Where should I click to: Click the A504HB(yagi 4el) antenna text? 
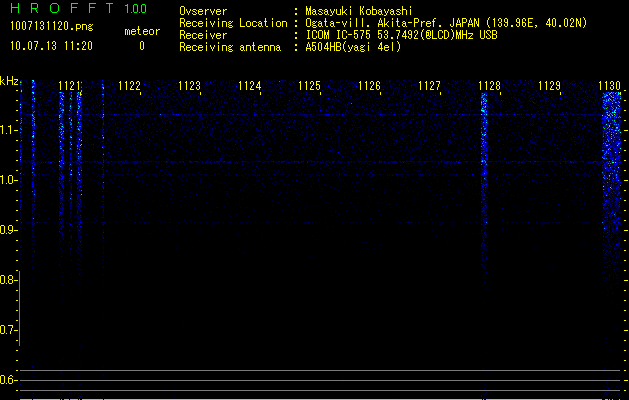pos(353,47)
